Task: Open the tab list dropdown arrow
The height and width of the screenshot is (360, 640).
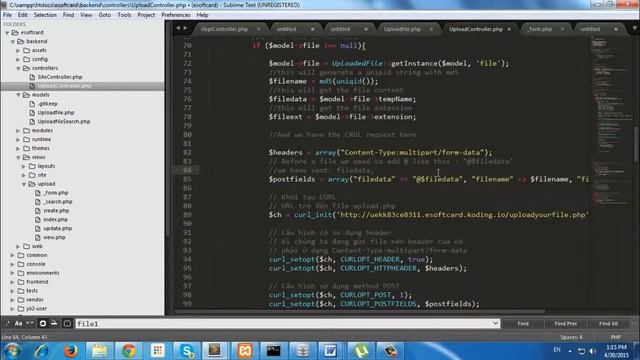Action: [x=634, y=29]
